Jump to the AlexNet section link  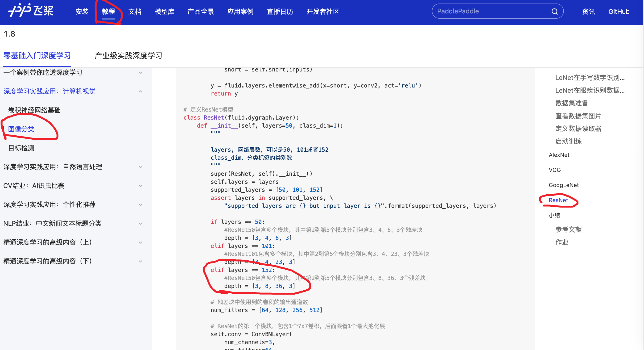[559, 155]
